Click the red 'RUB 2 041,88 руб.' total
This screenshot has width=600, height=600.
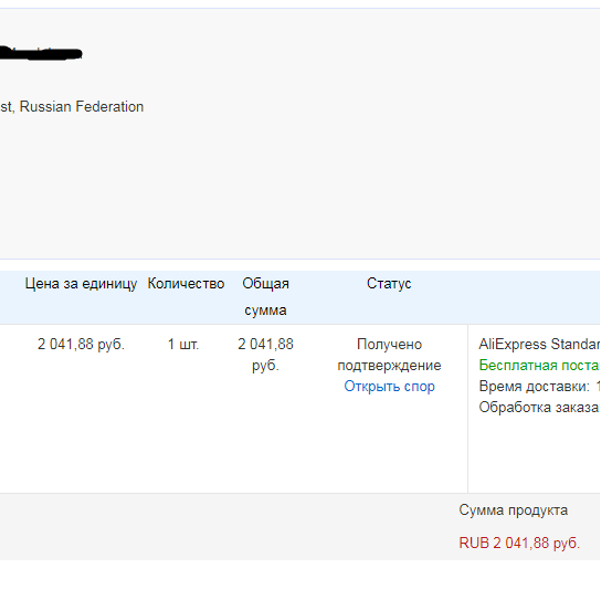pos(519,543)
